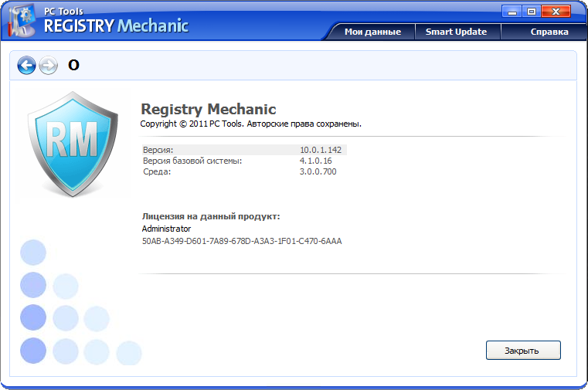Click the Среда label

[157, 172]
